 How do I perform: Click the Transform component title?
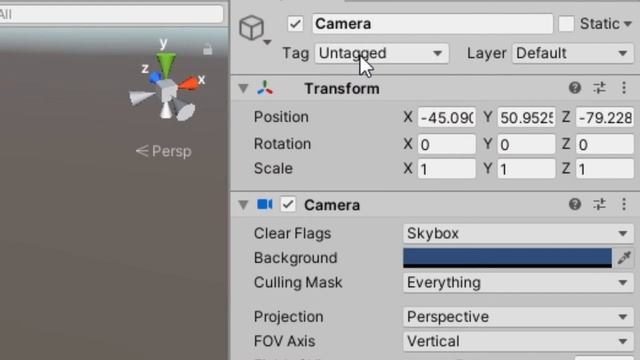click(x=342, y=89)
